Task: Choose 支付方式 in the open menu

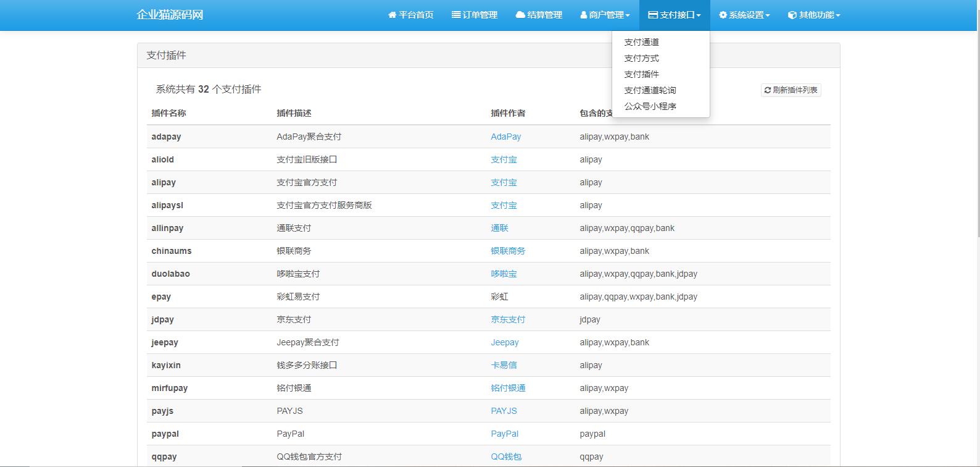Action: (x=641, y=58)
